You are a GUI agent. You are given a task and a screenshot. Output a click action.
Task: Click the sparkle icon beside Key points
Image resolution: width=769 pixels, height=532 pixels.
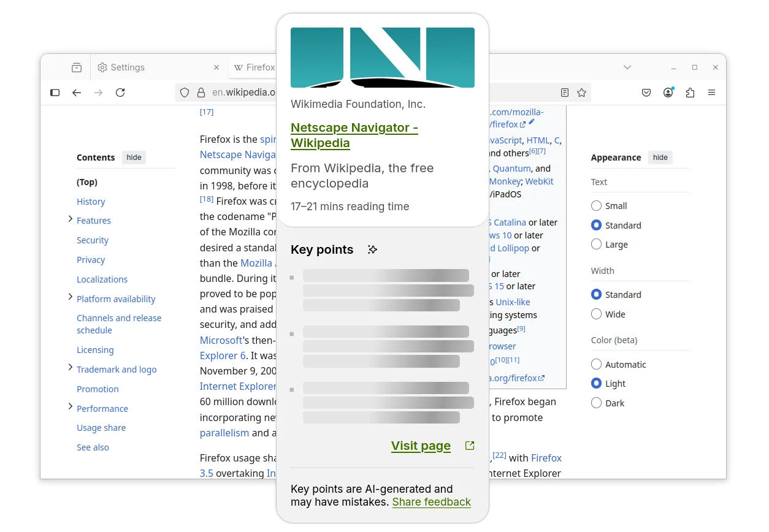[372, 249]
